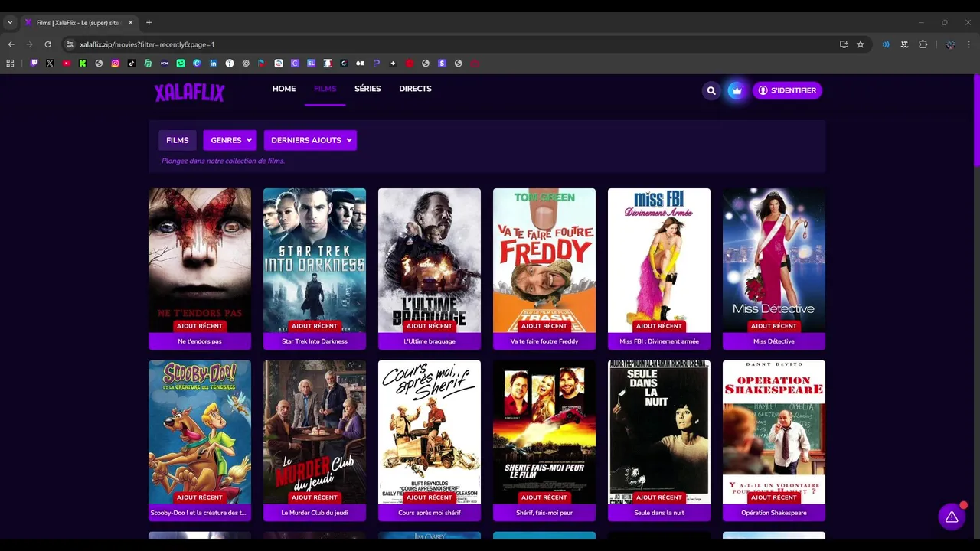980x551 pixels.
Task: Click the S'IDENTIFIER login button
Action: 787,90
